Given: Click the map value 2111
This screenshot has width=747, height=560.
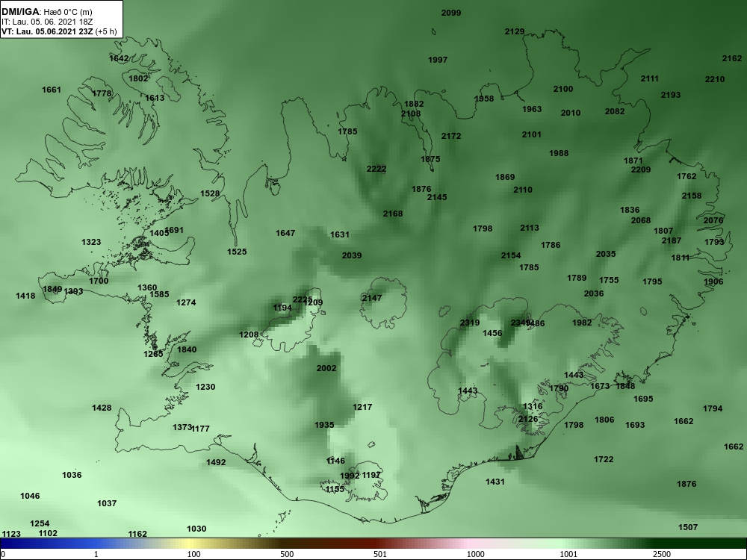Looking at the screenshot, I should (x=649, y=78).
